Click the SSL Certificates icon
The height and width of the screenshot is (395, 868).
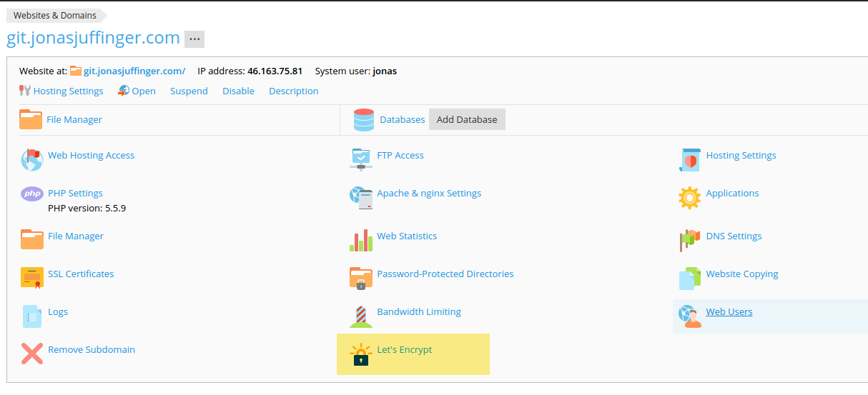click(x=32, y=278)
